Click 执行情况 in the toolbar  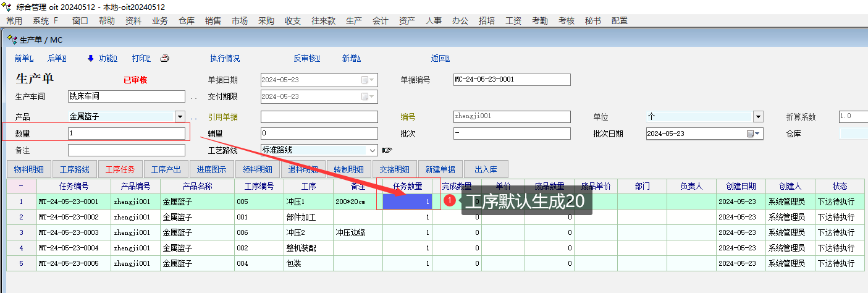tap(225, 59)
